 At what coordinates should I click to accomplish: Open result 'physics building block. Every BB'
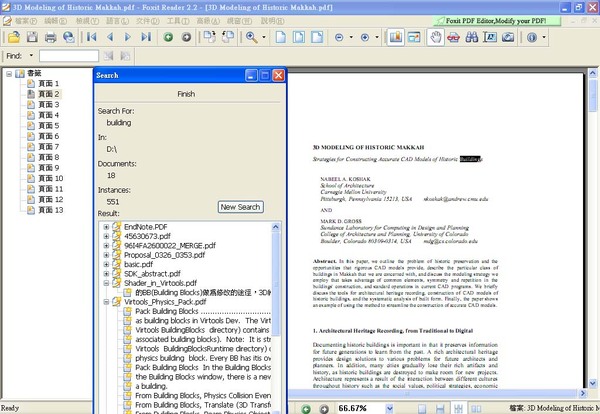pyautogui.click(x=203, y=358)
